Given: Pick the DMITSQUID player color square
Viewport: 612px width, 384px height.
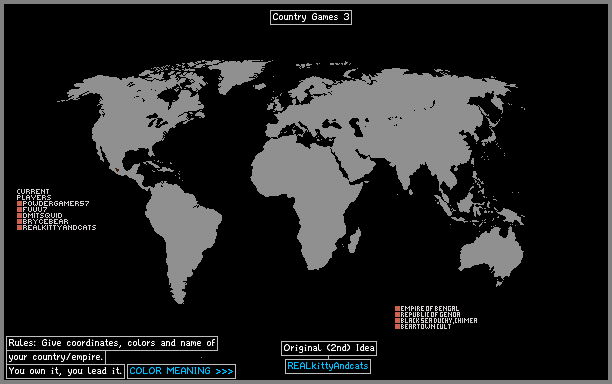Looking at the screenshot, I should (19, 215).
